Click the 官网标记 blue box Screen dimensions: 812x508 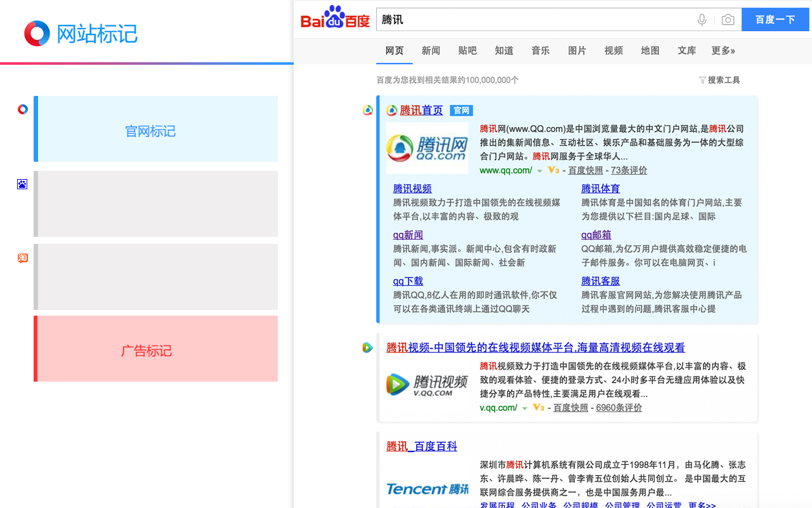coord(155,129)
